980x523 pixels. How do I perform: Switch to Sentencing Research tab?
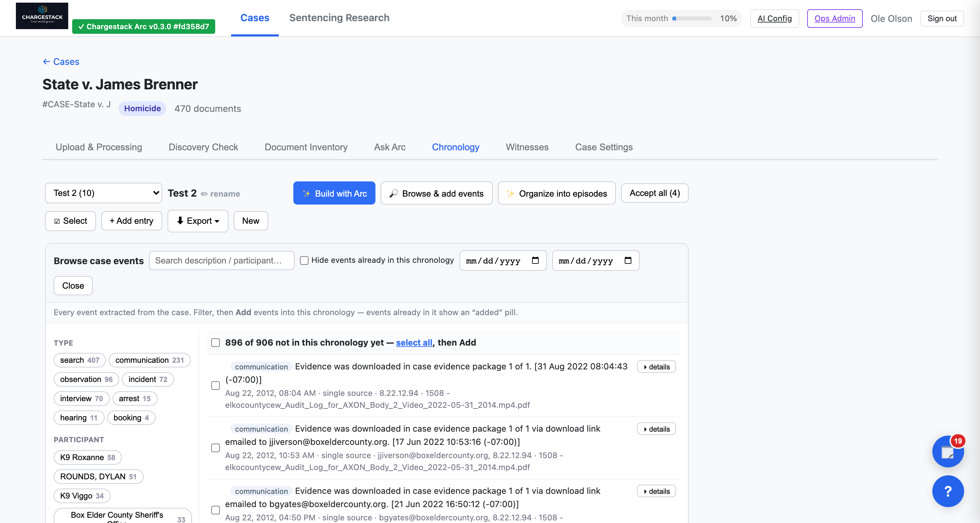pos(339,18)
